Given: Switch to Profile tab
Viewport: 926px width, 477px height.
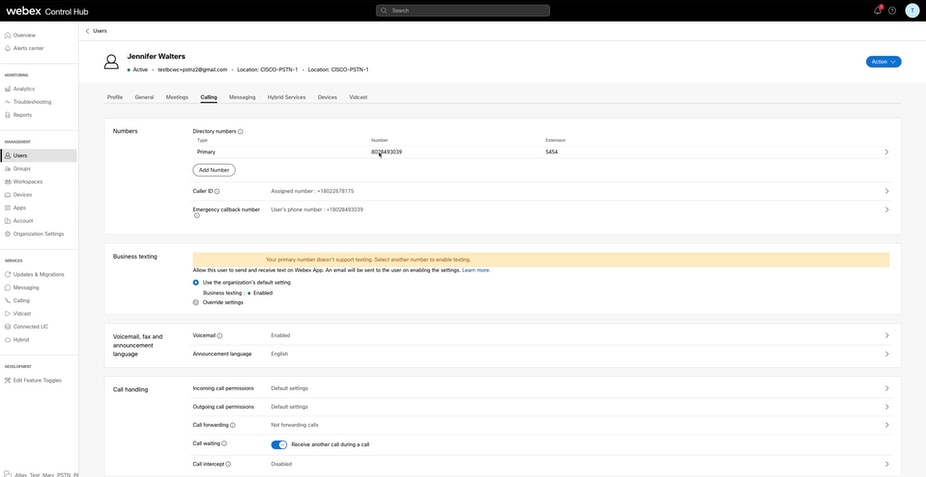Looking at the screenshot, I should point(115,97).
